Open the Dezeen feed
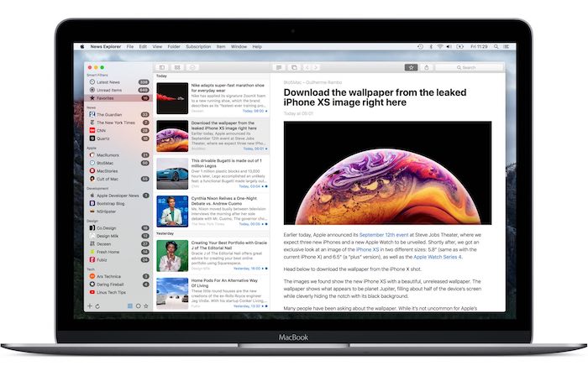The height and width of the screenshot is (376, 588). [x=118, y=243]
